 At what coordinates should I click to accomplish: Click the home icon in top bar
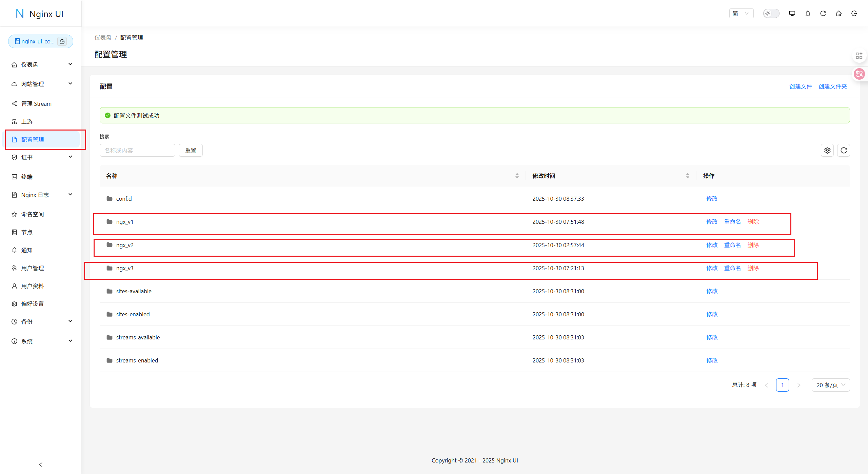click(x=839, y=14)
